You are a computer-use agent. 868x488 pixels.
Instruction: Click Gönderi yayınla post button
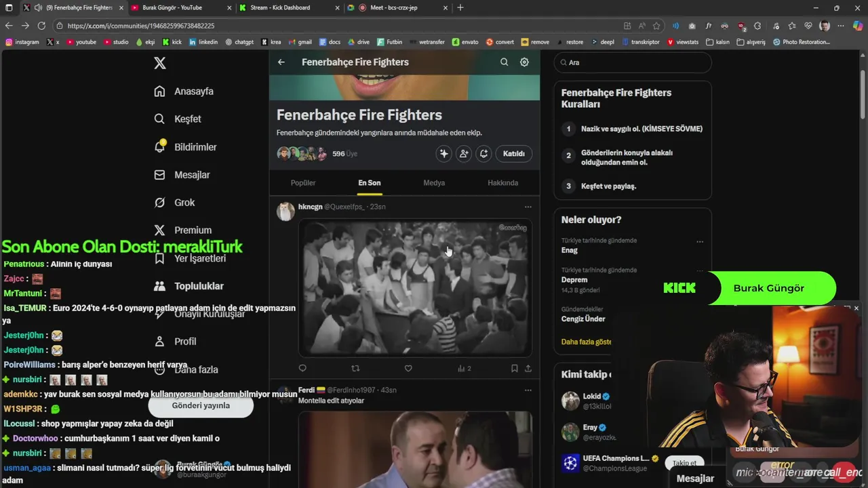tap(201, 405)
